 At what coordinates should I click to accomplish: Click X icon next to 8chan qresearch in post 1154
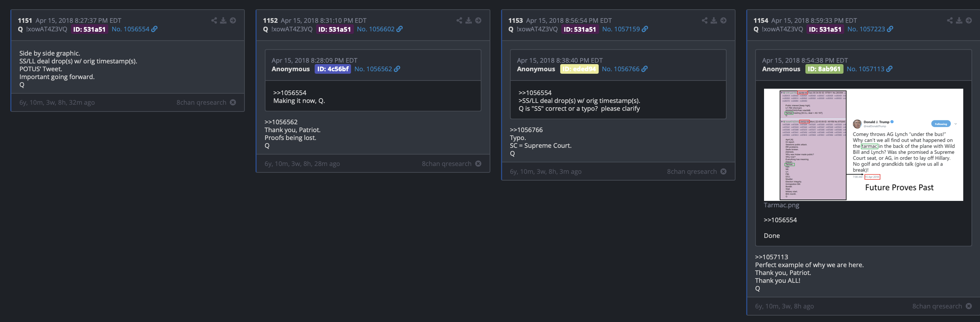tap(969, 306)
